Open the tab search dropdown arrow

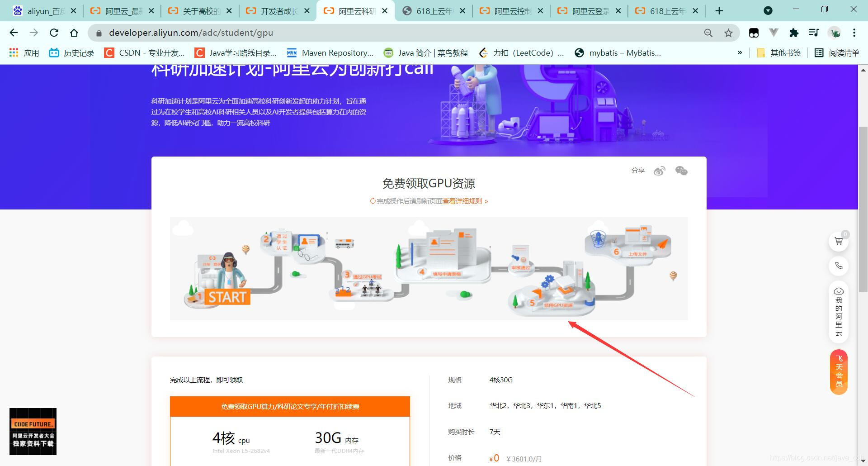(x=768, y=10)
